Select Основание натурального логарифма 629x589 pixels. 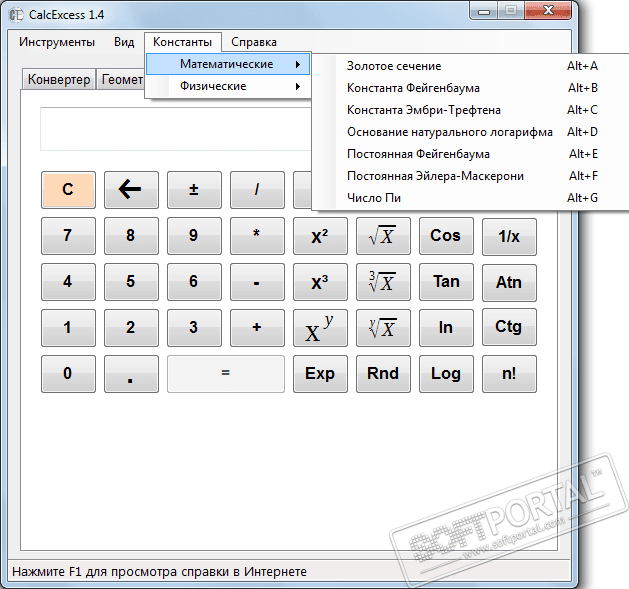click(x=472, y=132)
